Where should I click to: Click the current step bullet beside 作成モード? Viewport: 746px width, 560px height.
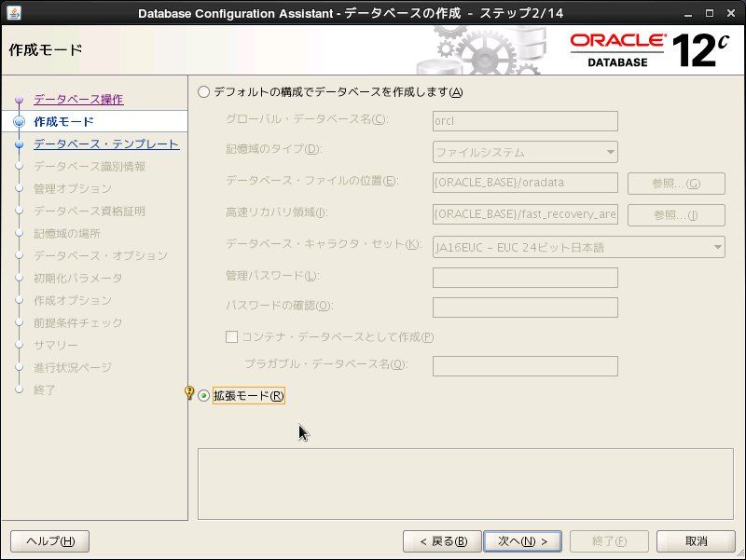(x=19, y=122)
